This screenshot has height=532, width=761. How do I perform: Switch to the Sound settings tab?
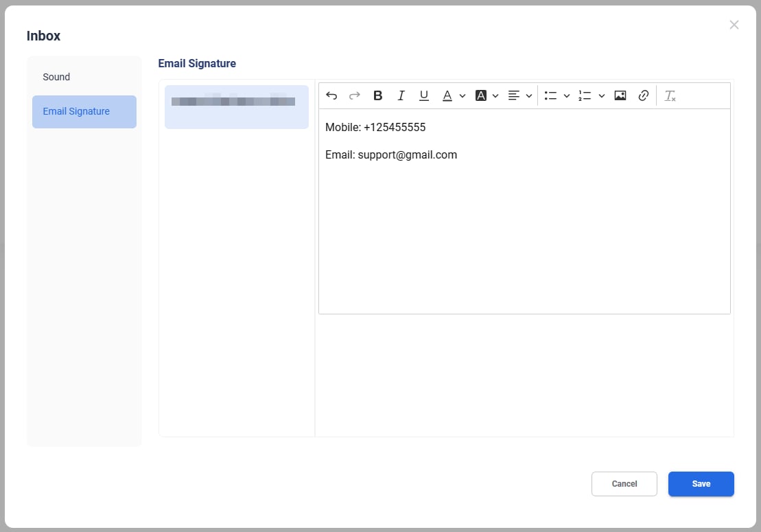(x=56, y=77)
